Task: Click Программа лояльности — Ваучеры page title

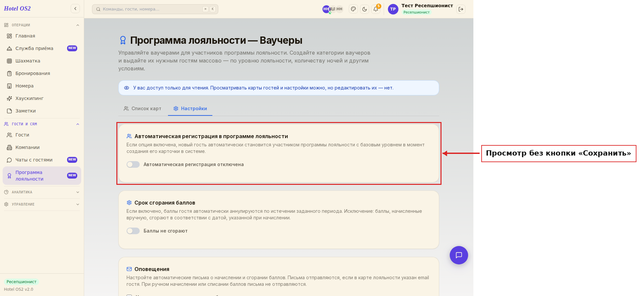Action: [216, 40]
